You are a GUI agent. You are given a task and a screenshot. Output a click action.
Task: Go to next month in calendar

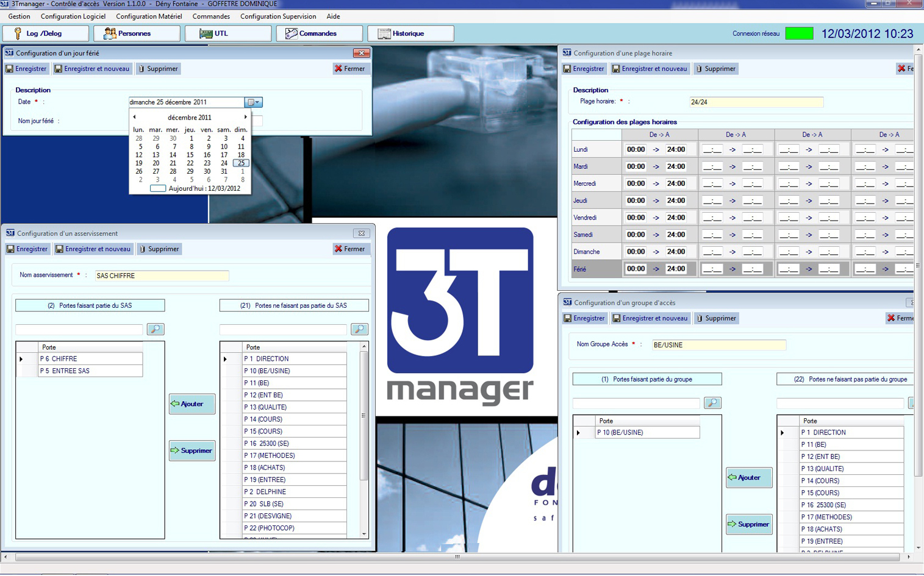(246, 117)
